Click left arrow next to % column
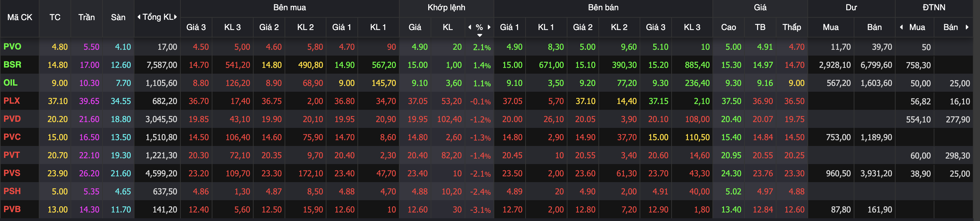This screenshot has width=980, height=221. click(470, 27)
